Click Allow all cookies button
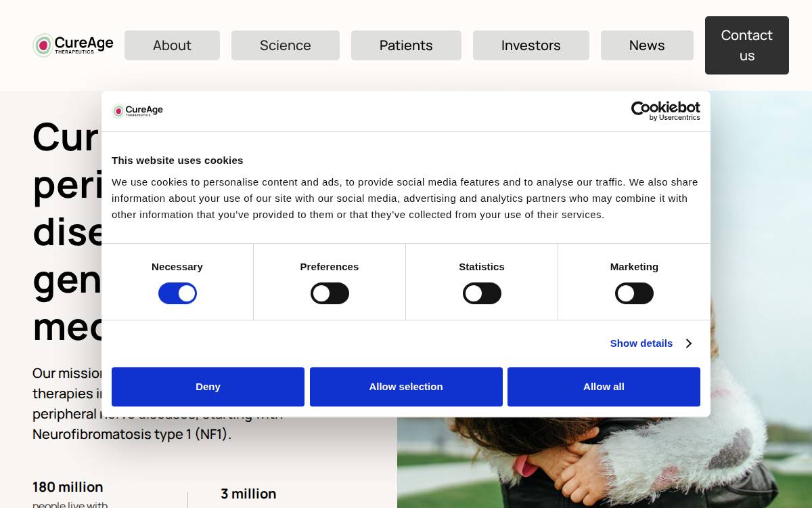The image size is (812, 508). (604, 387)
